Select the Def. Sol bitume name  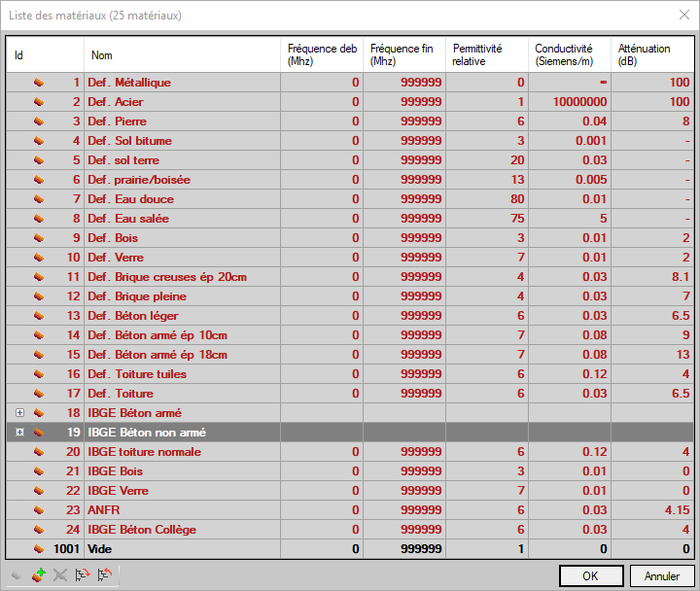[130, 141]
